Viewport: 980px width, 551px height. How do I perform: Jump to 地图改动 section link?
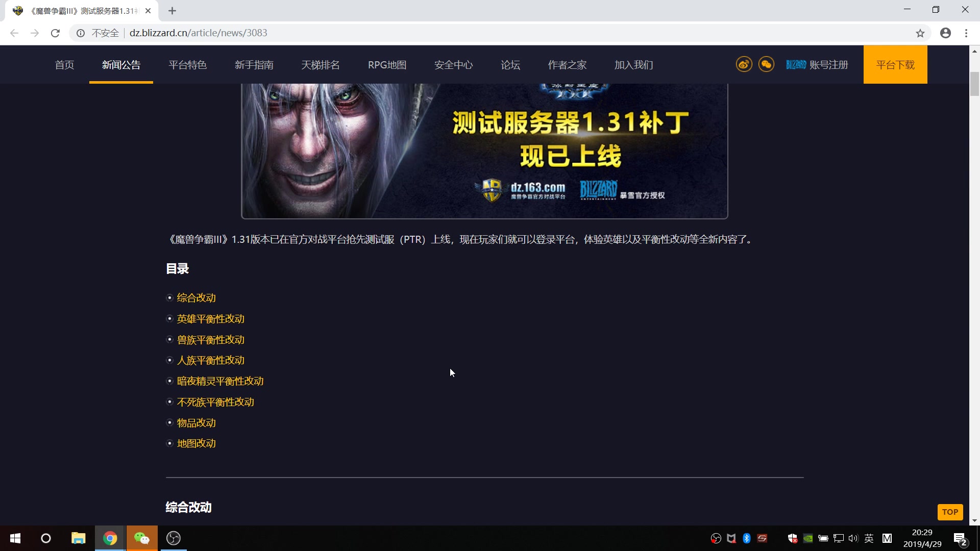click(197, 443)
